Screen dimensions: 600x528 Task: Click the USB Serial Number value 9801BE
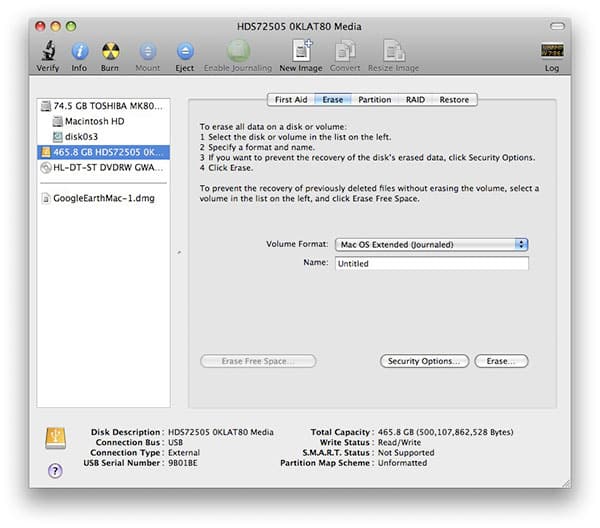[183, 463]
